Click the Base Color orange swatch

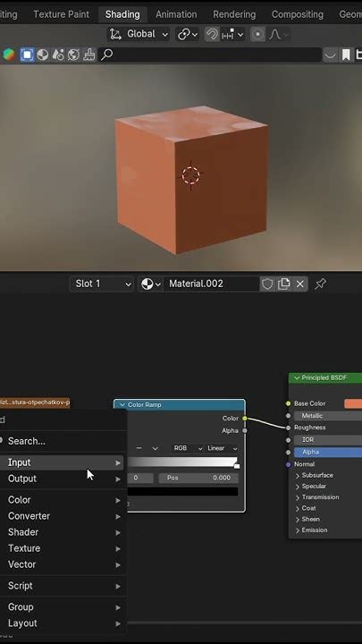(353, 403)
